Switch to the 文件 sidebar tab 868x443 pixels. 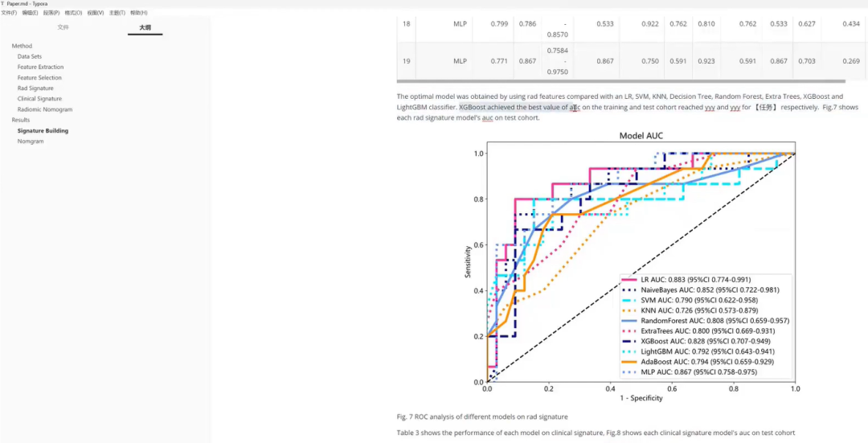[x=63, y=27]
